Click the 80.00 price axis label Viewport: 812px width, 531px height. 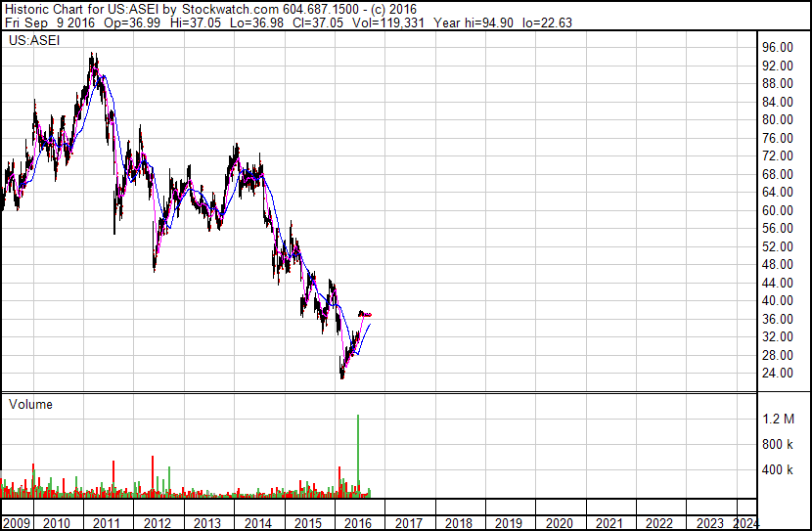point(778,119)
